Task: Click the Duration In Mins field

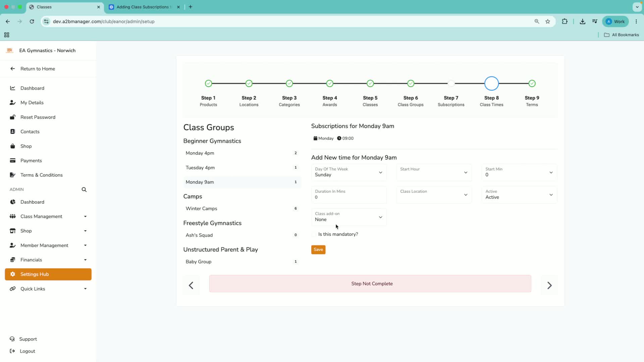Action: click(349, 195)
